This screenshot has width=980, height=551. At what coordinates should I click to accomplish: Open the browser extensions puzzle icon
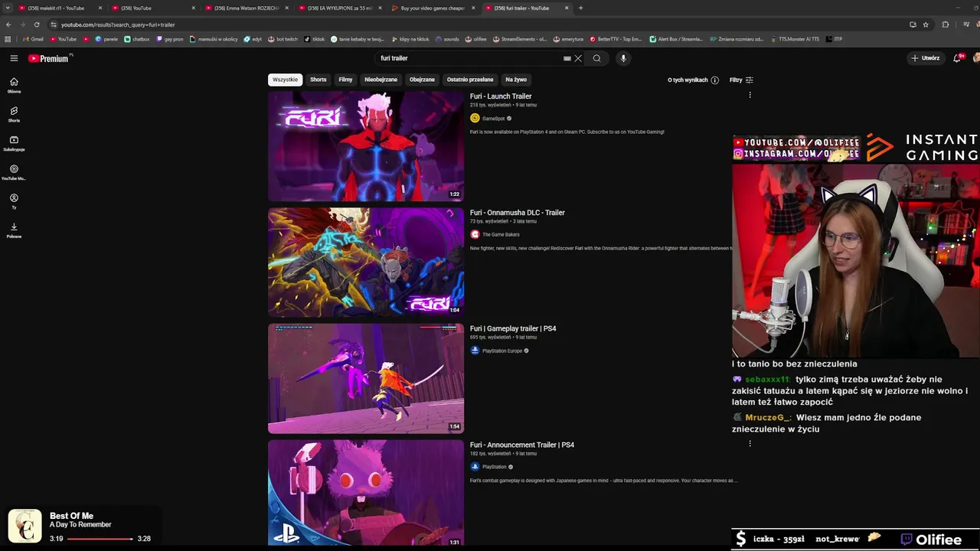pos(945,24)
